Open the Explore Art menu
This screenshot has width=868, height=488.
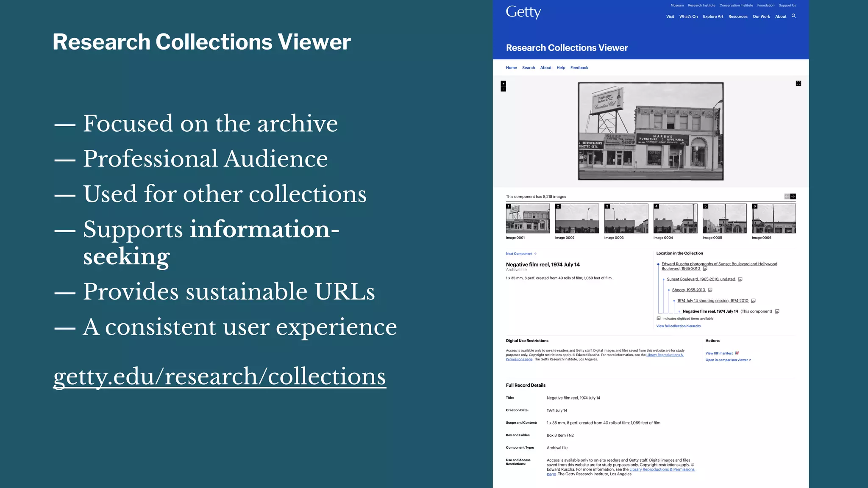[713, 17]
